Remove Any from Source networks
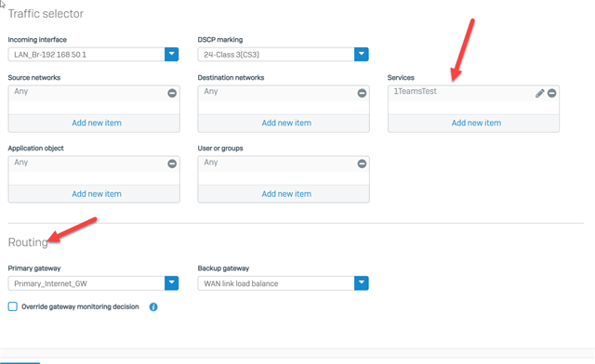 coord(172,93)
